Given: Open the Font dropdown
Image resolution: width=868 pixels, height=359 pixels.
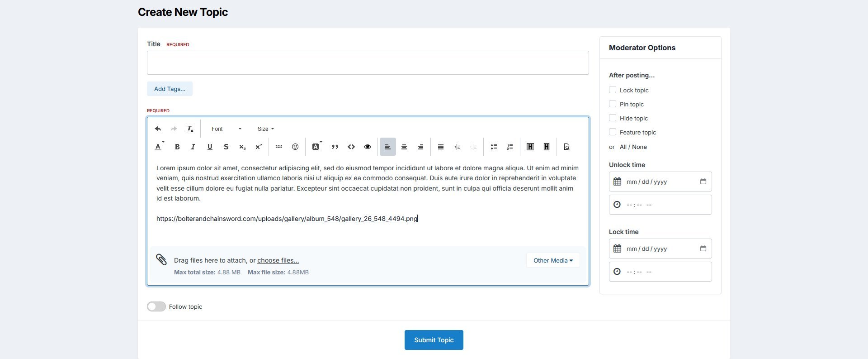Looking at the screenshot, I should pos(226,129).
